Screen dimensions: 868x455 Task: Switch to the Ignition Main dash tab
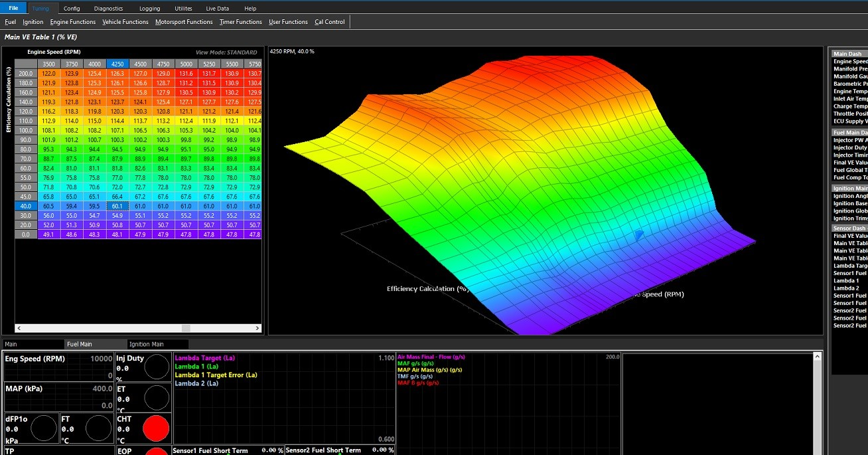(158, 344)
